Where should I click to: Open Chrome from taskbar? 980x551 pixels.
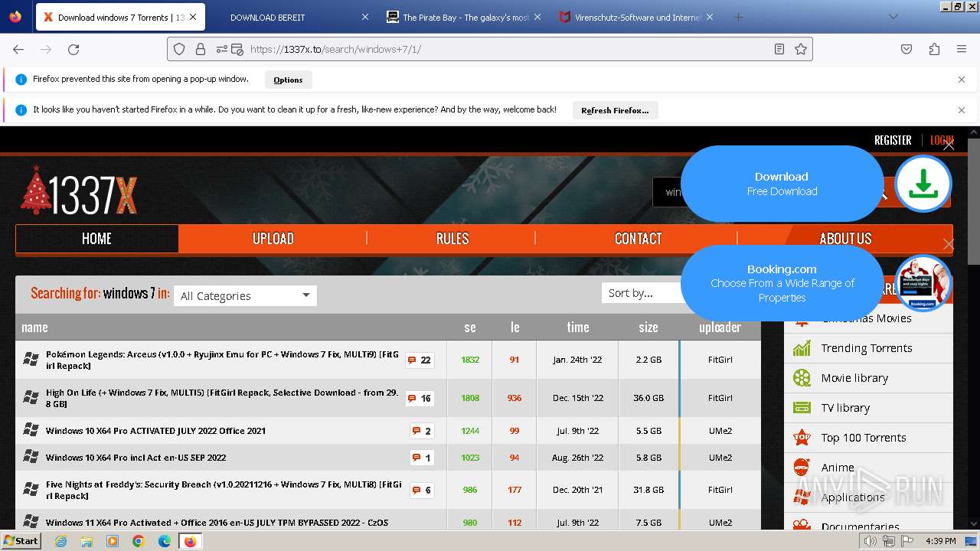[139, 541]
